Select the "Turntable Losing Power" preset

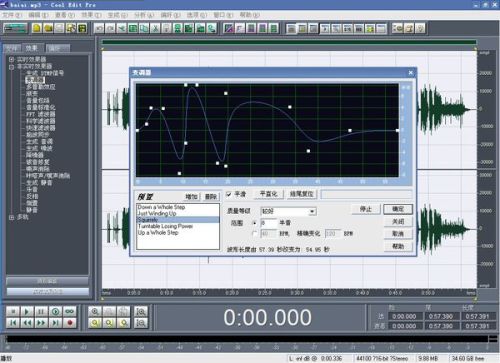coord(165,226)
